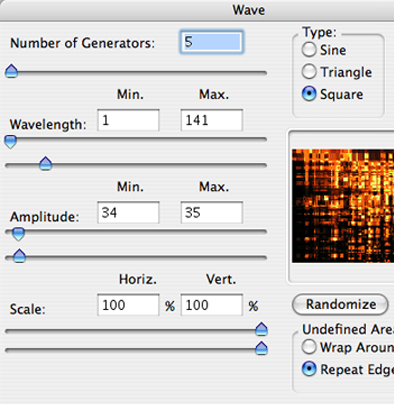Click the Type group heading

point(320,32)
